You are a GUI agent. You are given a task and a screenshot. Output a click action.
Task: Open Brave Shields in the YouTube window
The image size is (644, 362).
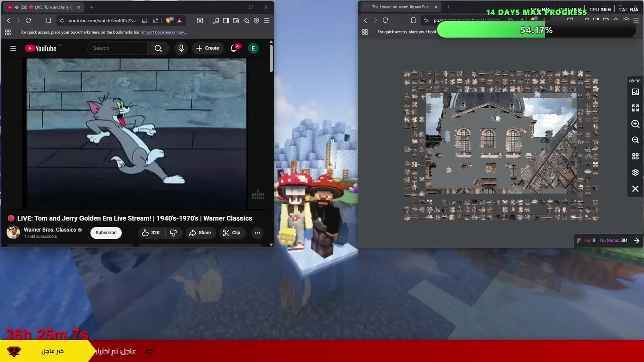[x=169, y=21]
